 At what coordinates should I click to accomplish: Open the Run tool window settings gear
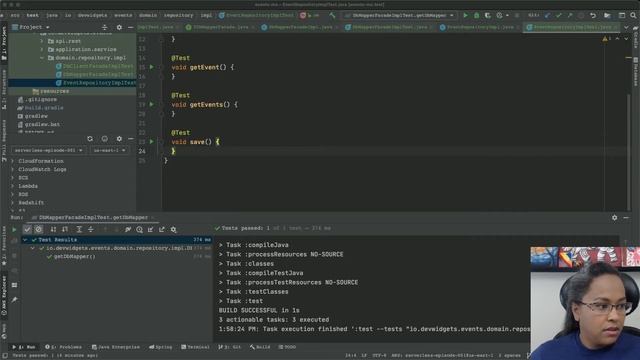(615, 218)
